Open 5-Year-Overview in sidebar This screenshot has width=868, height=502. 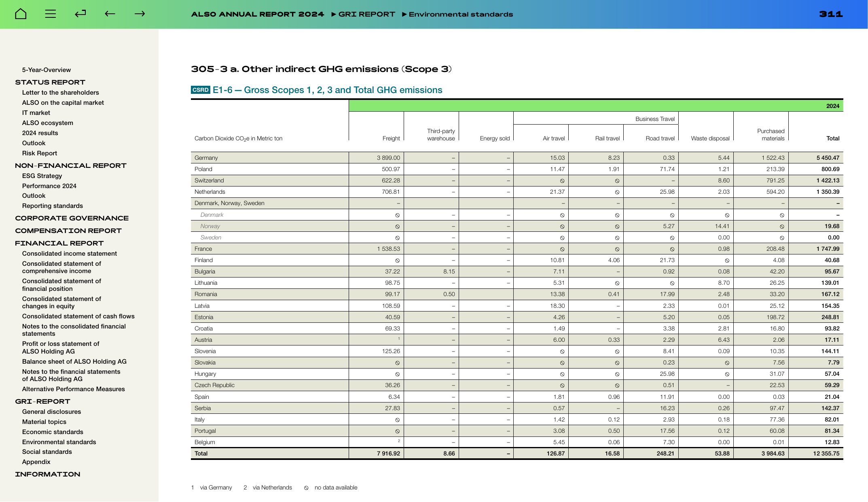coord(47,70)
